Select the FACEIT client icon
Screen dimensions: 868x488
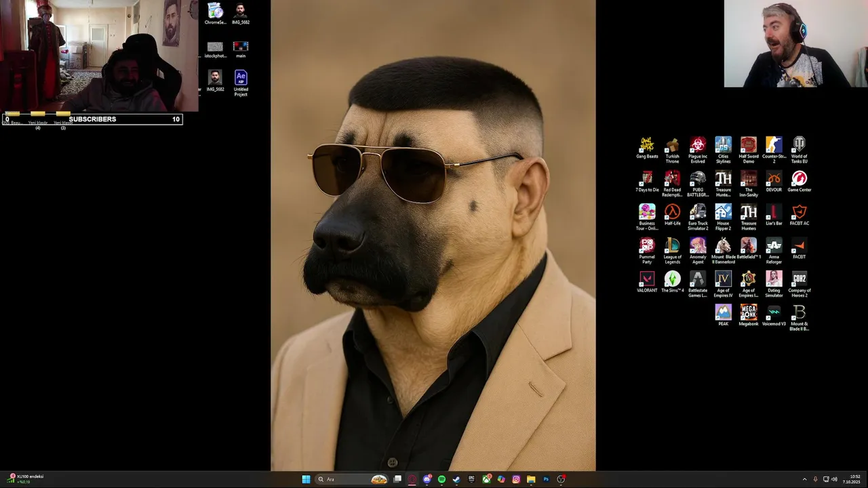(x=800, y=249)
